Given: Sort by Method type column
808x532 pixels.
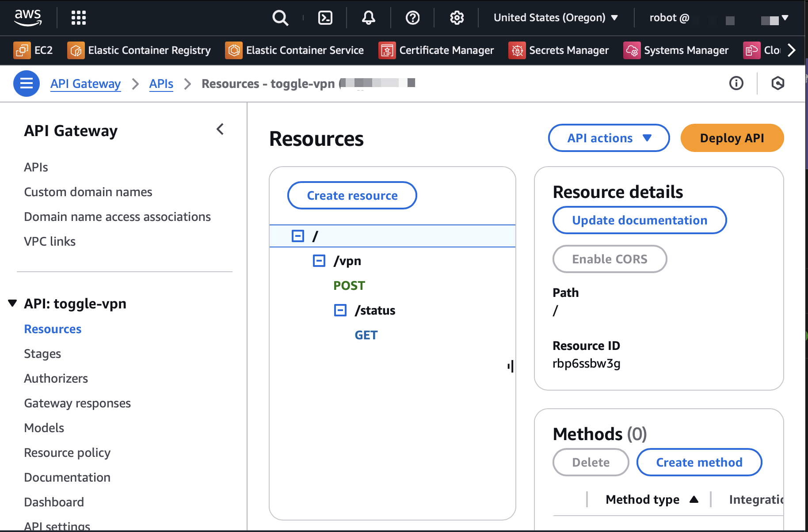Looking at the screenshot, I should click(652, 499).
